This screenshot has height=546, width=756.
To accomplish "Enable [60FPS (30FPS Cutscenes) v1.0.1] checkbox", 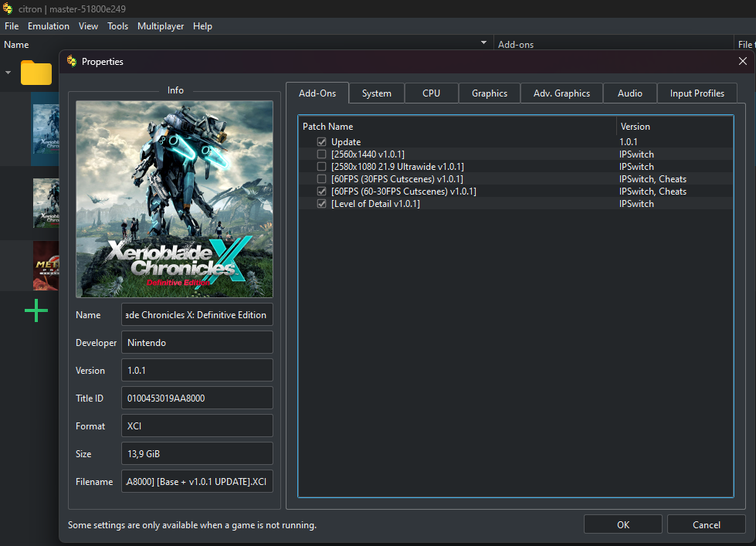I will [x=321, y=179].
